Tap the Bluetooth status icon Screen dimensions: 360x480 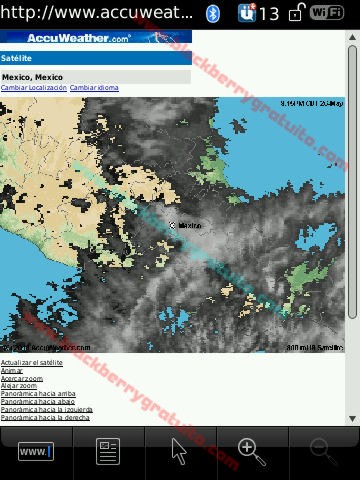tap(213, 14)
